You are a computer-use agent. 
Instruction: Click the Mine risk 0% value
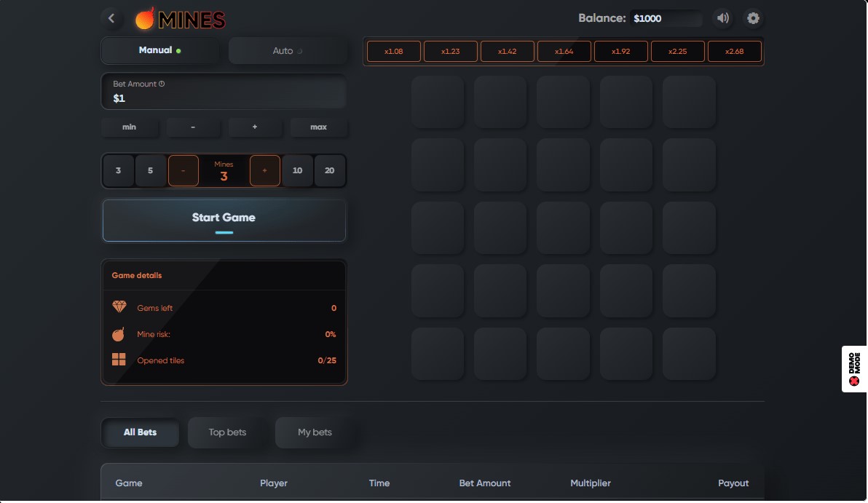(331, 334)
